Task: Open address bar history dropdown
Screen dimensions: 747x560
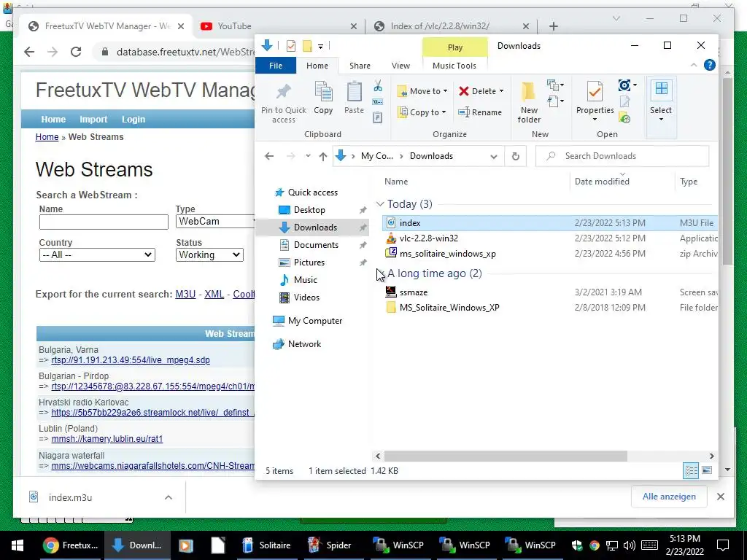Action: coord(494,156)
